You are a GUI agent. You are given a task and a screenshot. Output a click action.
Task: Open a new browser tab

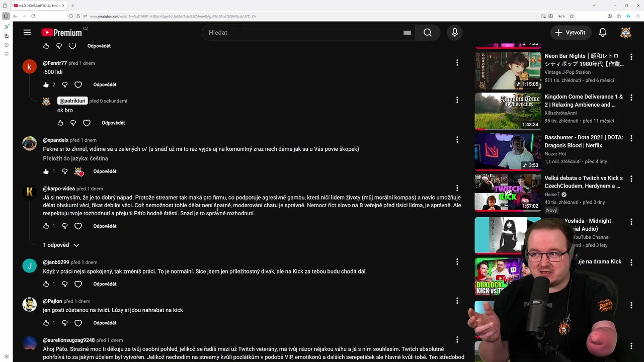tap(72, 6)
